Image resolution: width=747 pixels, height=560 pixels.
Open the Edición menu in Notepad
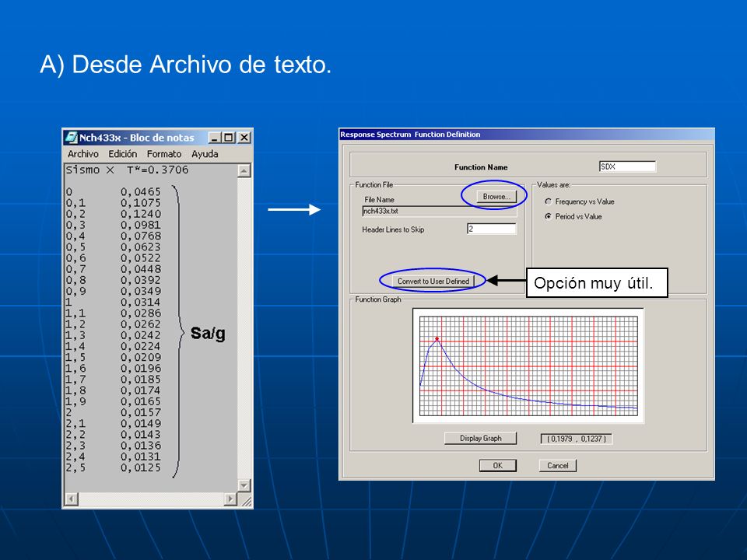122,154
